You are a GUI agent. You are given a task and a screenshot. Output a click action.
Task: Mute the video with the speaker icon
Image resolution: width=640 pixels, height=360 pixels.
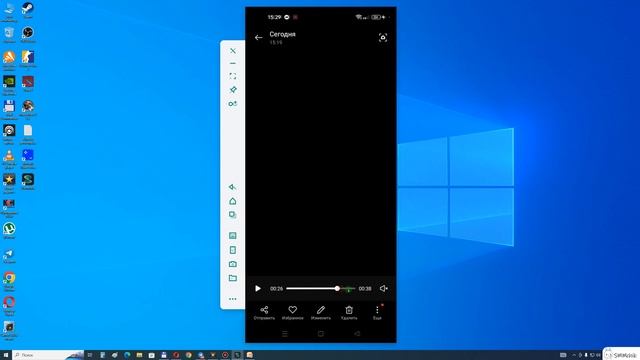(x=384, y=289)
